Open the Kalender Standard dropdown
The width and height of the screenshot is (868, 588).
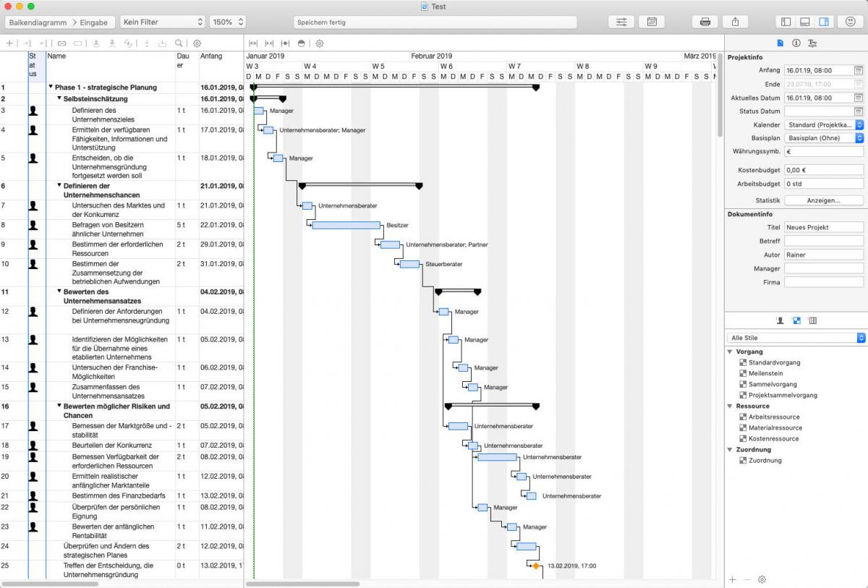point(824,125)
